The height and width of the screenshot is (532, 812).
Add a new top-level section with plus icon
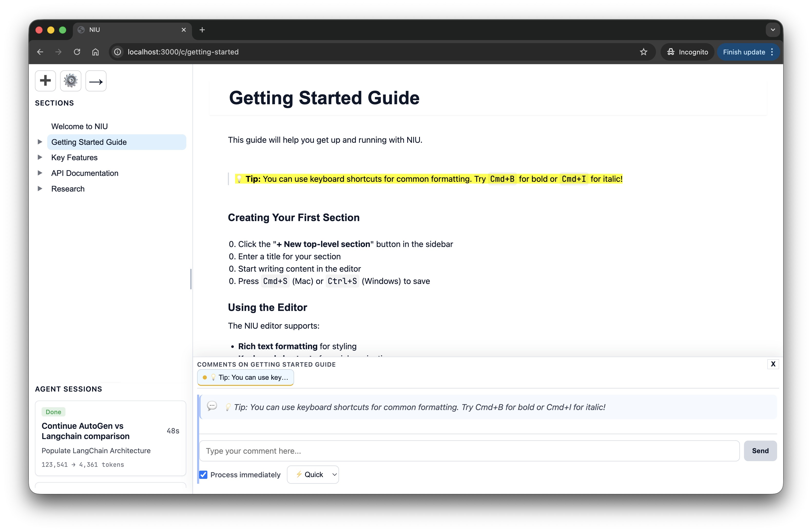click(45, 81)
